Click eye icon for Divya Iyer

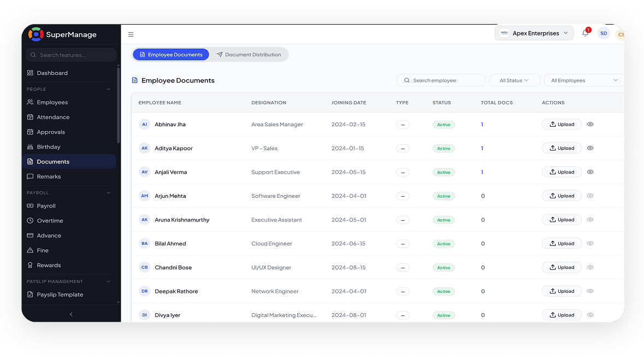pos(590,315)
